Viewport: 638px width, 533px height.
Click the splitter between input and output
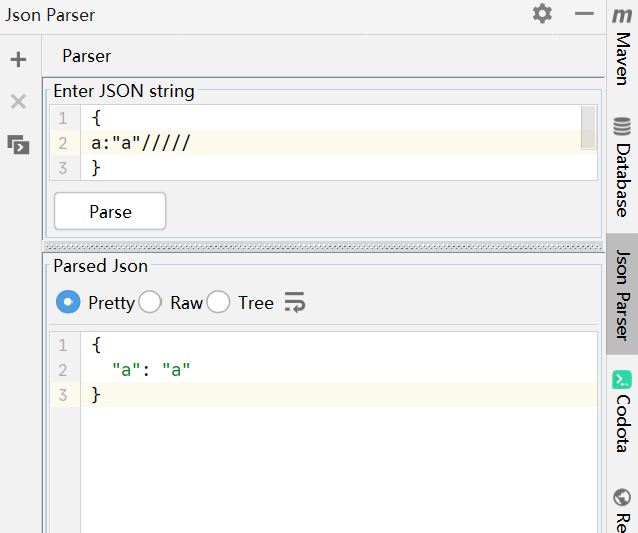click(x=323, y=246)
